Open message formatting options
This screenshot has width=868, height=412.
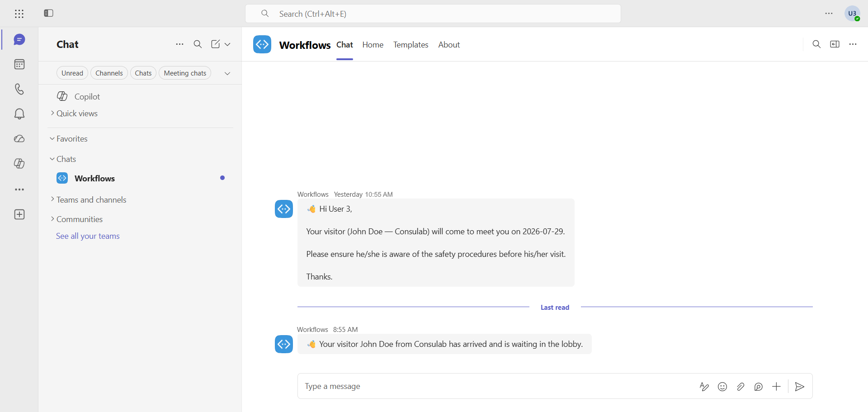click(x=704, y=387)
